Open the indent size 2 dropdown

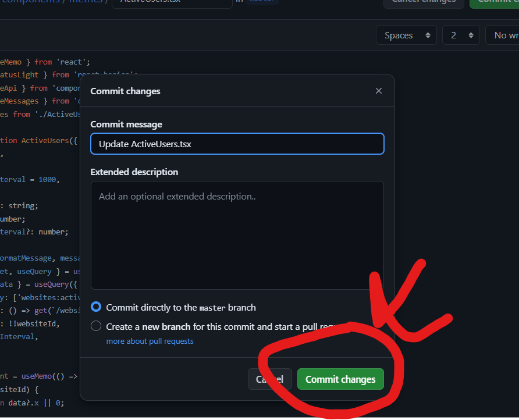coord(461,35)
